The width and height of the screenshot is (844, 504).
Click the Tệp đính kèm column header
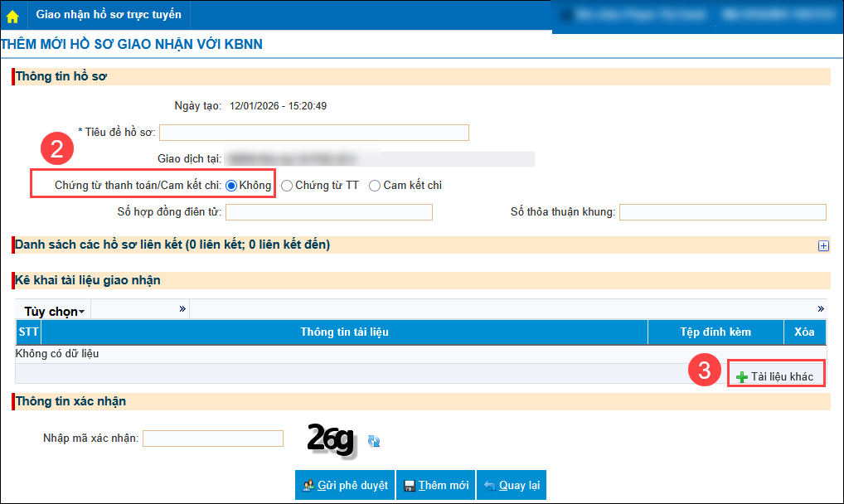coord(715,332)
